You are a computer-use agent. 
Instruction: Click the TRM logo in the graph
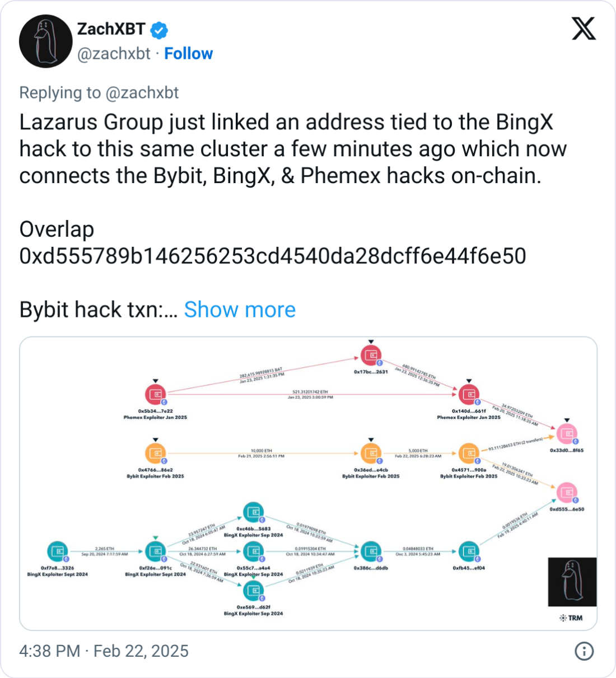pos(571,618)
